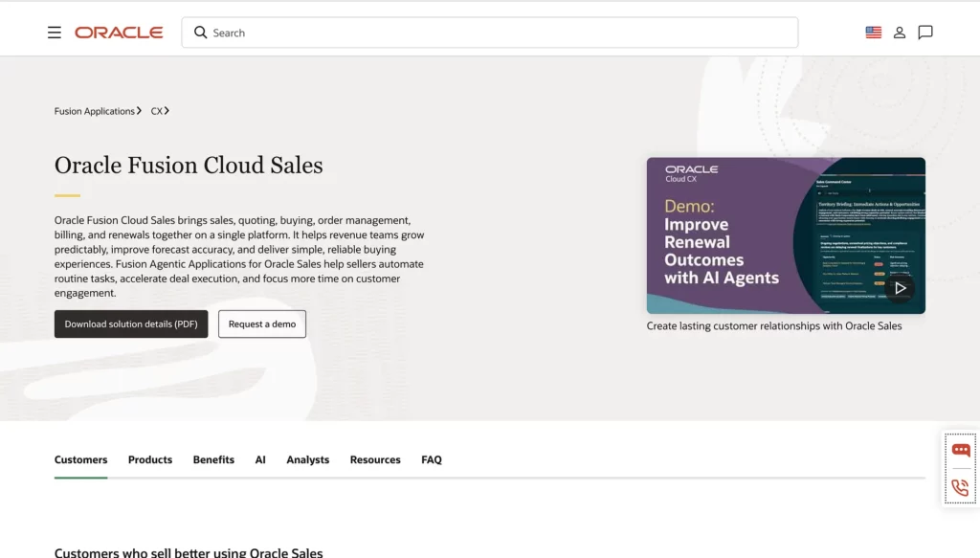Open Fusion Applications breadcrumb link
This screenshot has height=558, width=980.
tap(95, 111)
